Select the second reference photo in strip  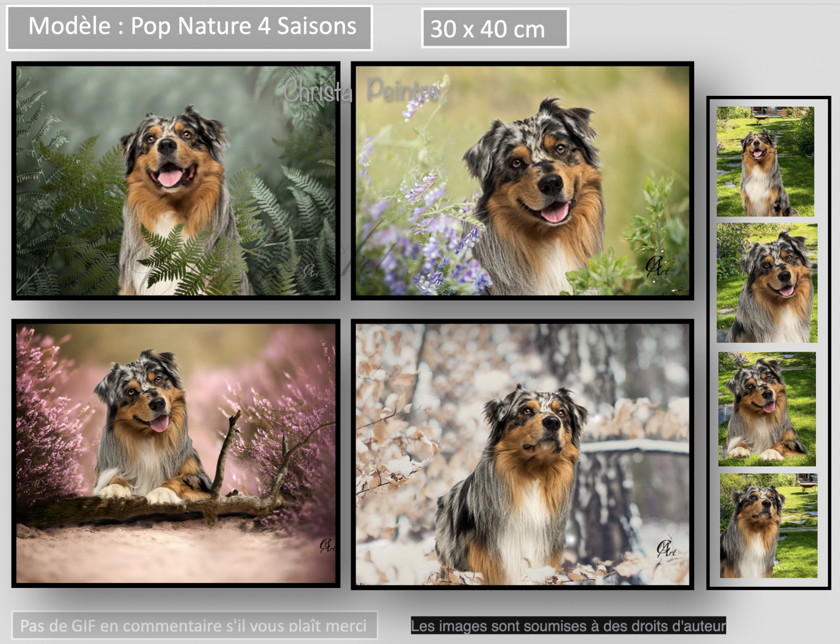(766, 283)
